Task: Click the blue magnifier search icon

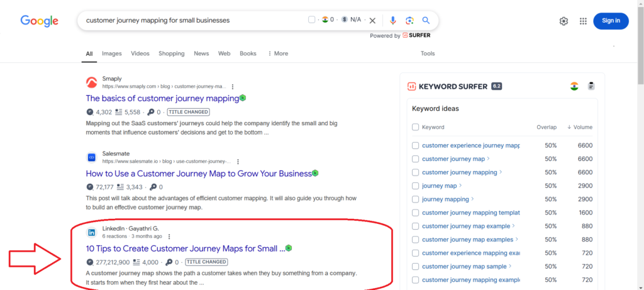Action: pyautogui.click(x=426, y=21)
